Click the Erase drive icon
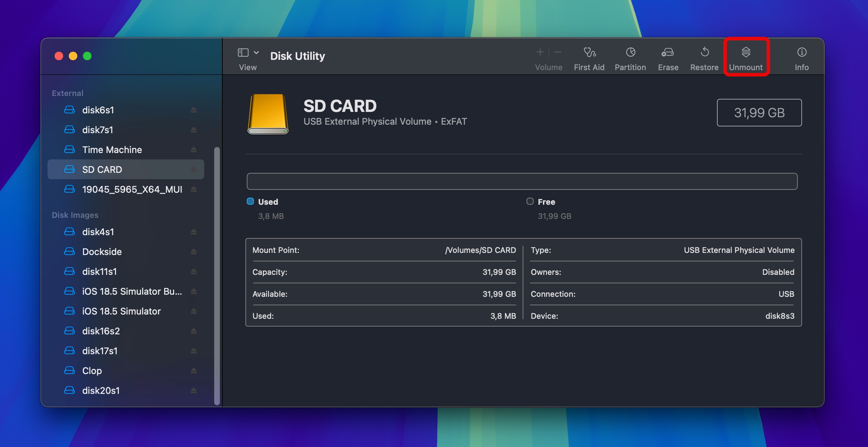Screen dimensions: 868x447 tap(668, 52)
